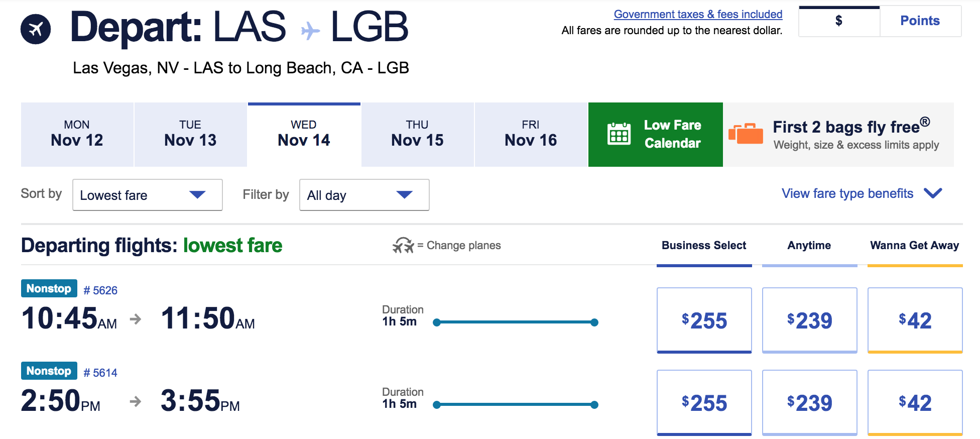
Task: Select the THU Nov 15 date tab
Action: [x=418, y=135]
